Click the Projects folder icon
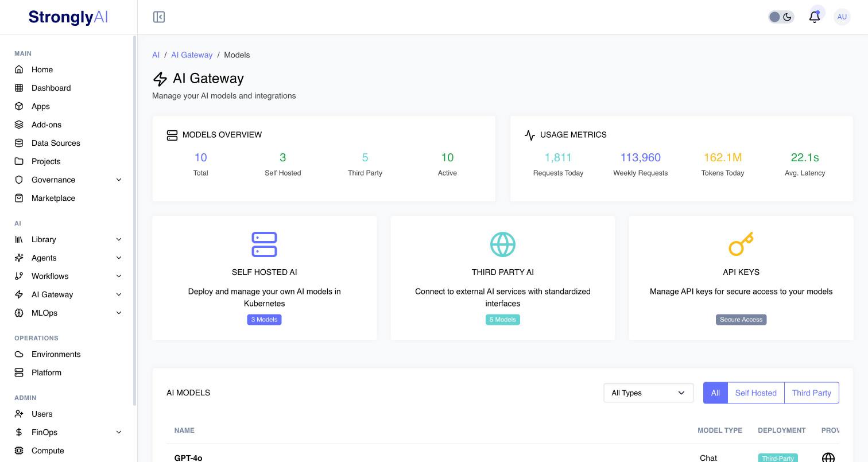Image resolution: width=868 pixels, height=462 pixels. tap(19, 161)
